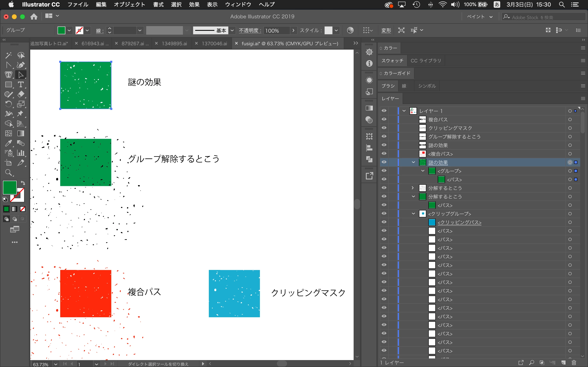Select the Type tool
The height and width of the screenshot is (367, 588).
21,84
